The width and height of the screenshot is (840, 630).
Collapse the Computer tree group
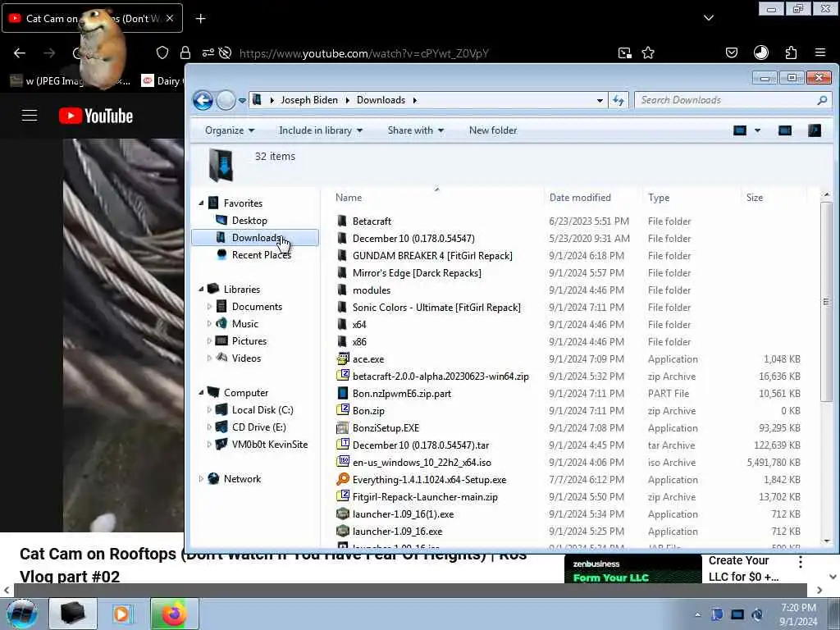202,393
